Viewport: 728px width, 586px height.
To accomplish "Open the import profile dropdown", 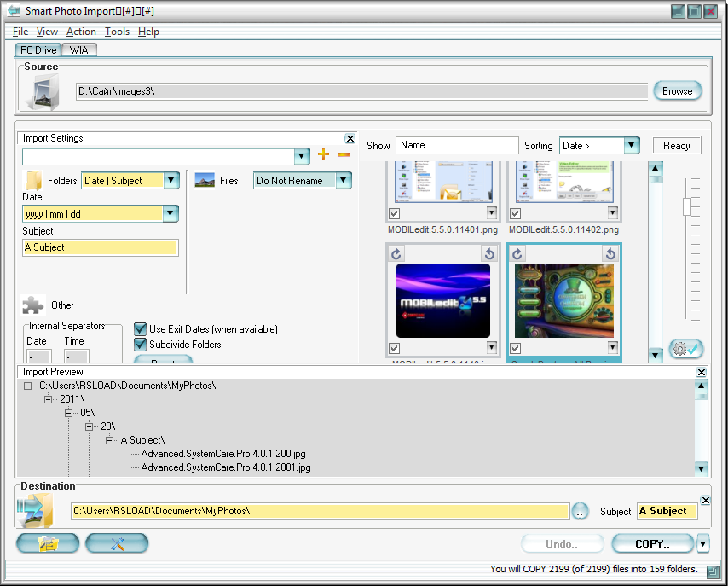I will point(302,156).
